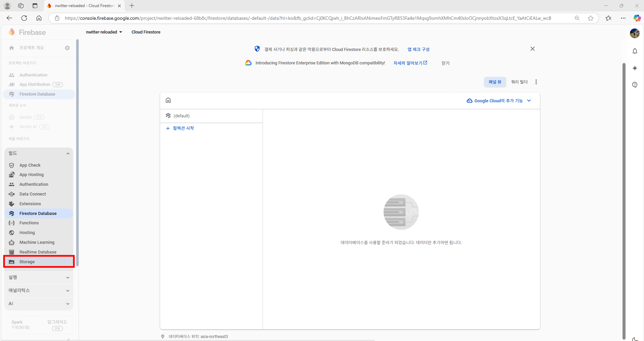Click the 업그레이드 plan link
The height and width of the screenshot is (341, 644).
click(x=57, y=322)
